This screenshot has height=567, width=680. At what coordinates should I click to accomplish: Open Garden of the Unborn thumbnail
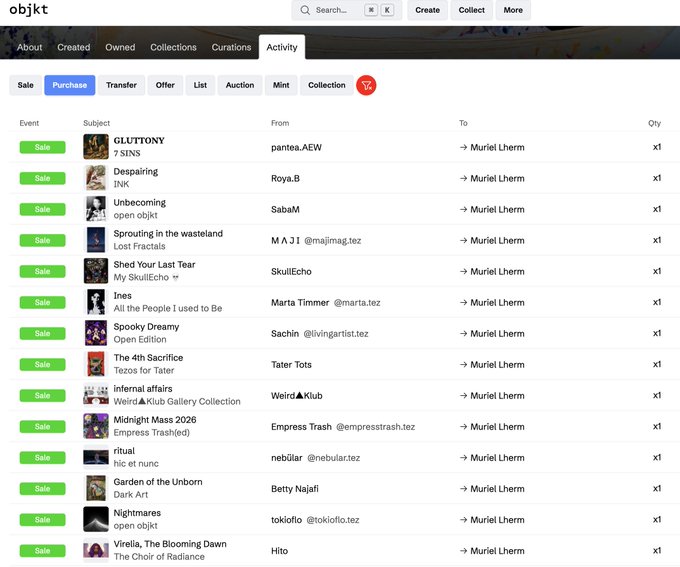(x=96, y=488)
